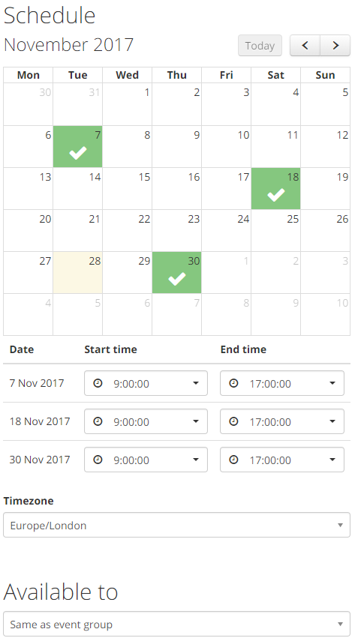
Task: Advance to next month with right chevron
Action: (x=335, y=45)
